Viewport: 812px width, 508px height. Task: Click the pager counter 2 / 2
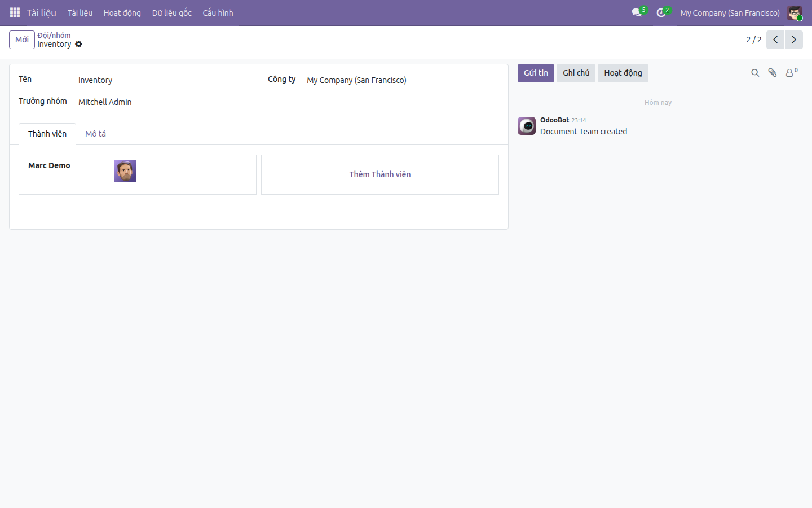click(754, 40)
